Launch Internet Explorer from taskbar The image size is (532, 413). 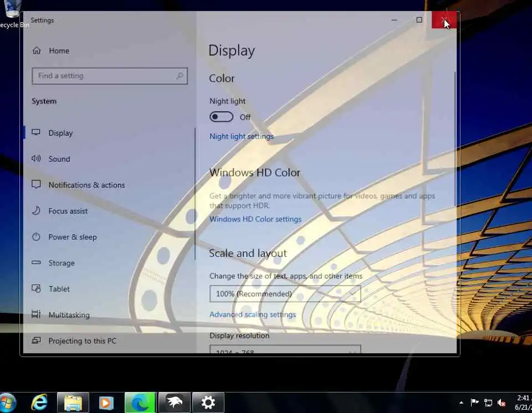[39, 403]
